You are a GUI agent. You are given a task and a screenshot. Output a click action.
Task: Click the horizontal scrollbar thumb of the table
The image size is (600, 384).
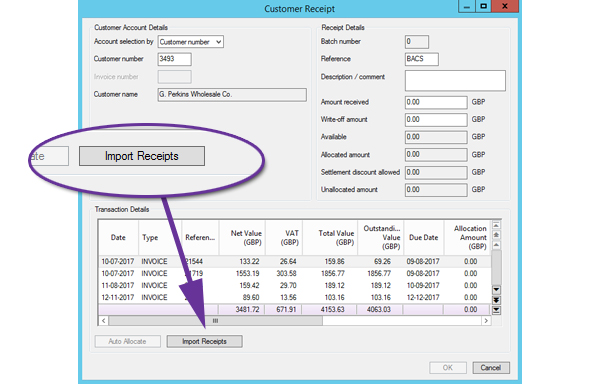point(215,321)
